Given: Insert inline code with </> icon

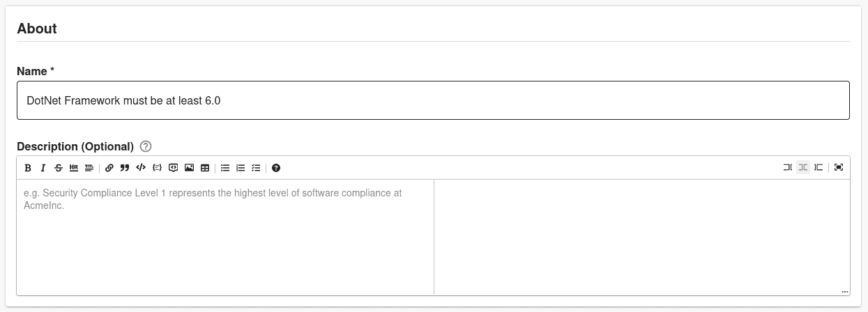Looking at the screenshot, I should (x=141, y=168).
